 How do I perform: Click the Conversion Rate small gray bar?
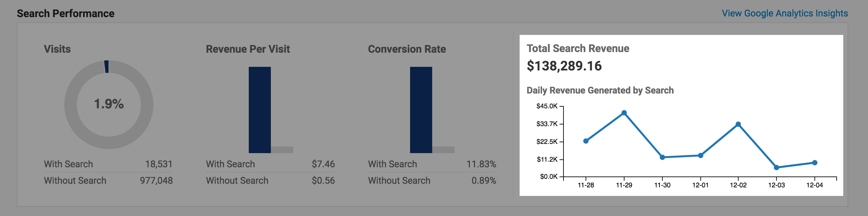pyautogui.click(x=443, y=150)
